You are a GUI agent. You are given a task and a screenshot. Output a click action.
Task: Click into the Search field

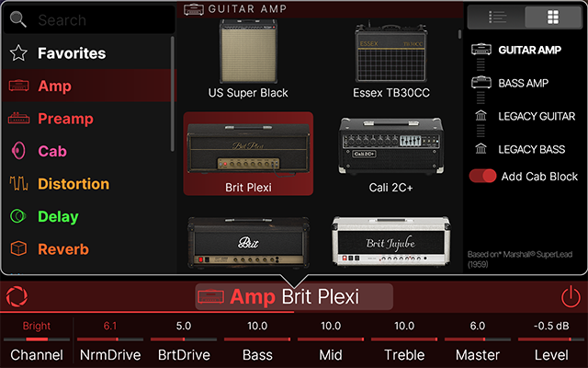pos(89,19)
